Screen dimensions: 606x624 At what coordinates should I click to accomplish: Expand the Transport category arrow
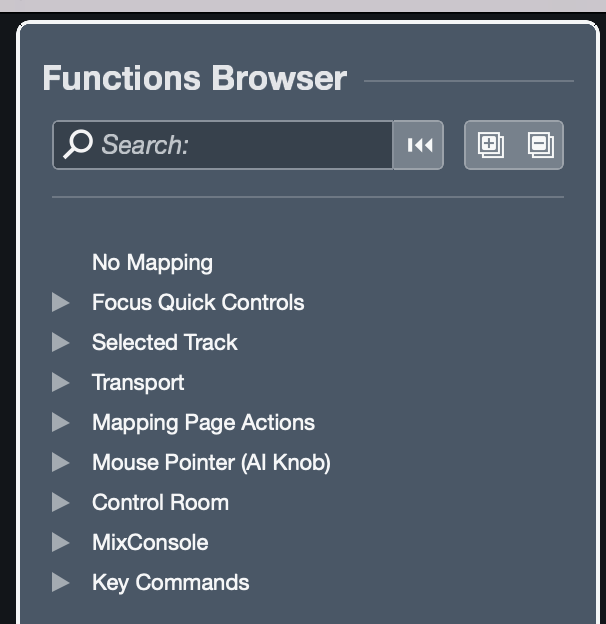point(61,382)
